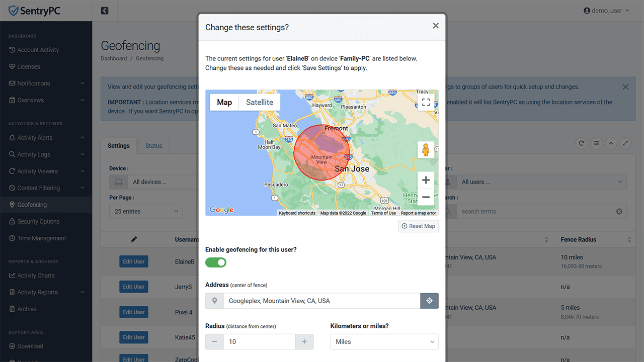Open the Per Page entries dropdown
Screen dimensions: 644x362
tap(146, 211)
